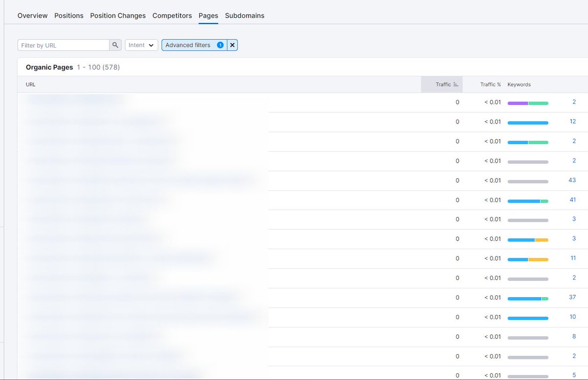
Task: Clear filters with the X icon
Action: coord(232,45)
